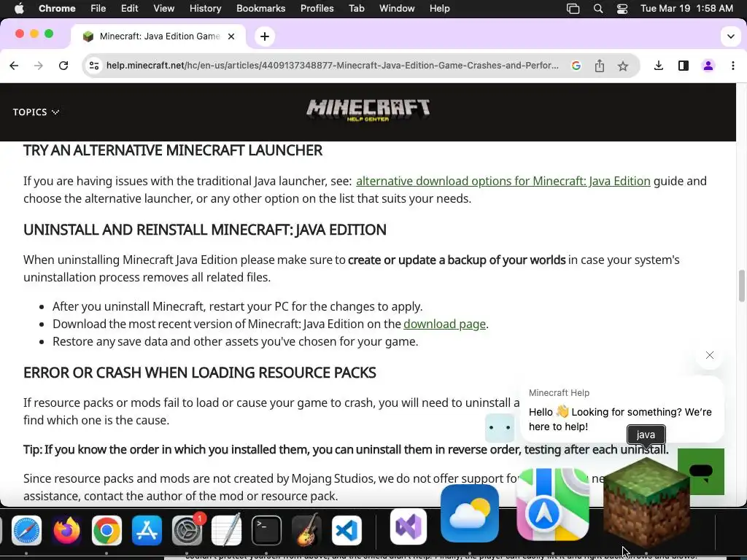Open the View menu
The width and height of the screenshot is (747, 560).
[x=163, y=8]
